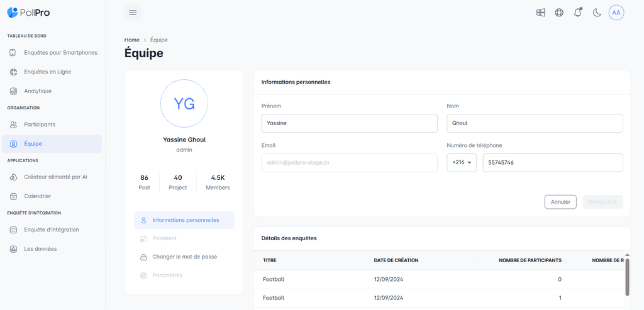Image resolution: width=644 pixels, height=310 pixels.
Task: Click the Prénom input field
Action: (x=349, y=123)
